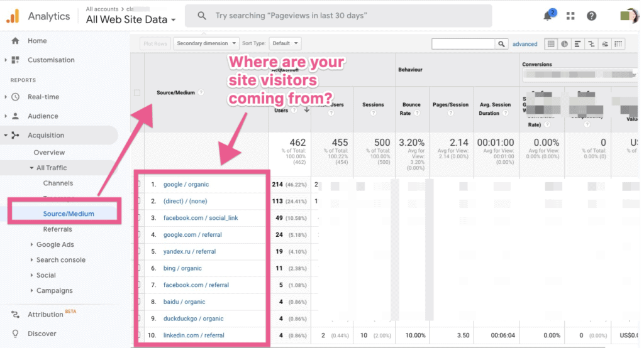This screenshot has width=644, height=348.
Task: Switch to Pivot view icon
Action: [618, 43]
